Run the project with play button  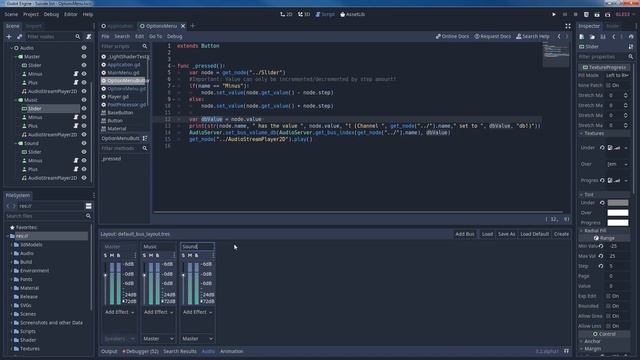click(x=554, y=14)
